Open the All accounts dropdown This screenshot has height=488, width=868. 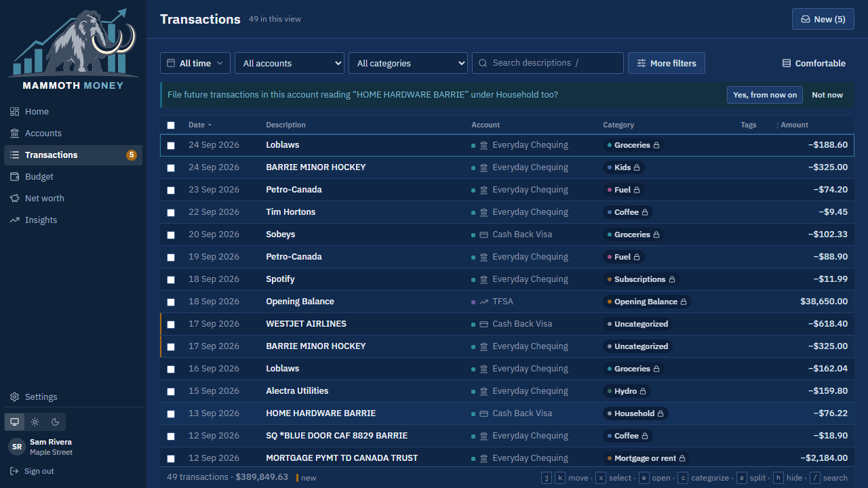[290, 63]
